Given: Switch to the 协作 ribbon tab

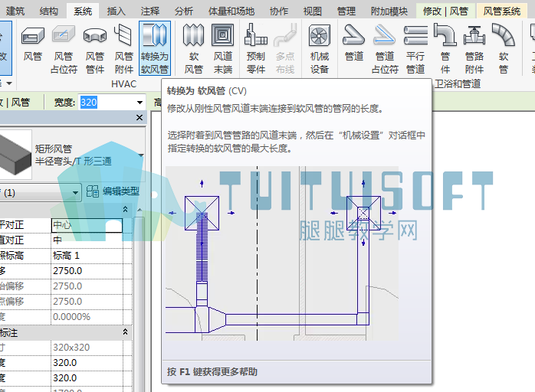Looking at the screenshot, I should pos(279,11).
